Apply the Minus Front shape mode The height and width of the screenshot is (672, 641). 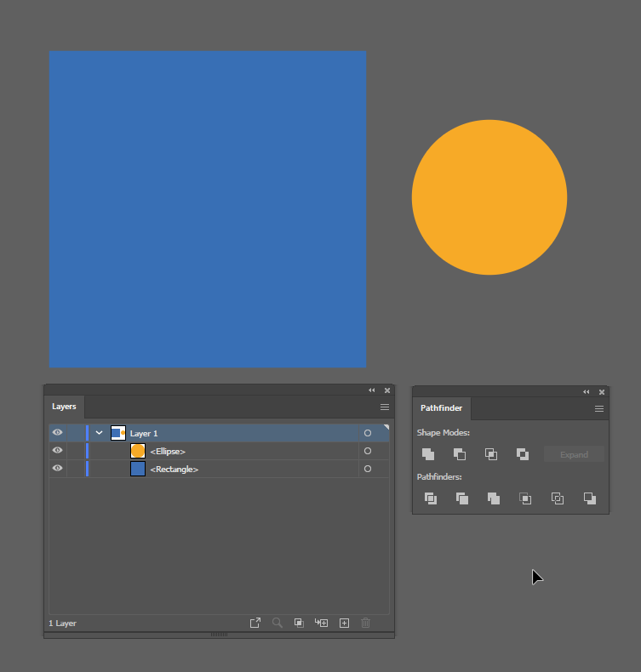pos(460,454)
